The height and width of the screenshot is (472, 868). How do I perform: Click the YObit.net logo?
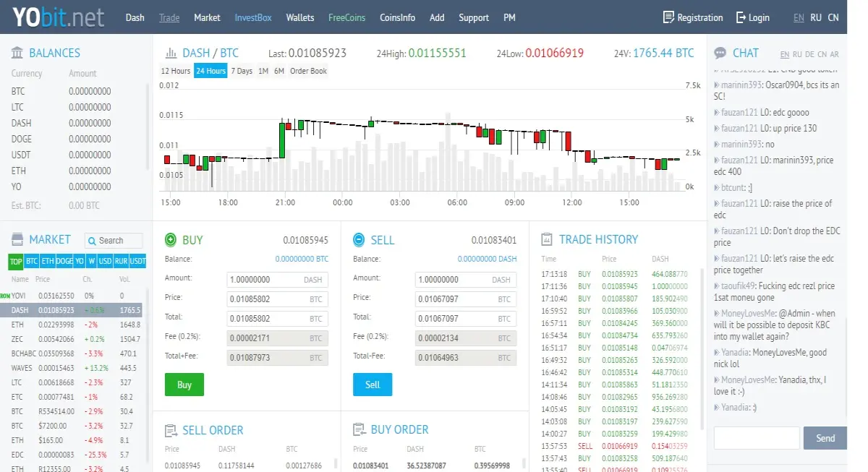point(58,17)
